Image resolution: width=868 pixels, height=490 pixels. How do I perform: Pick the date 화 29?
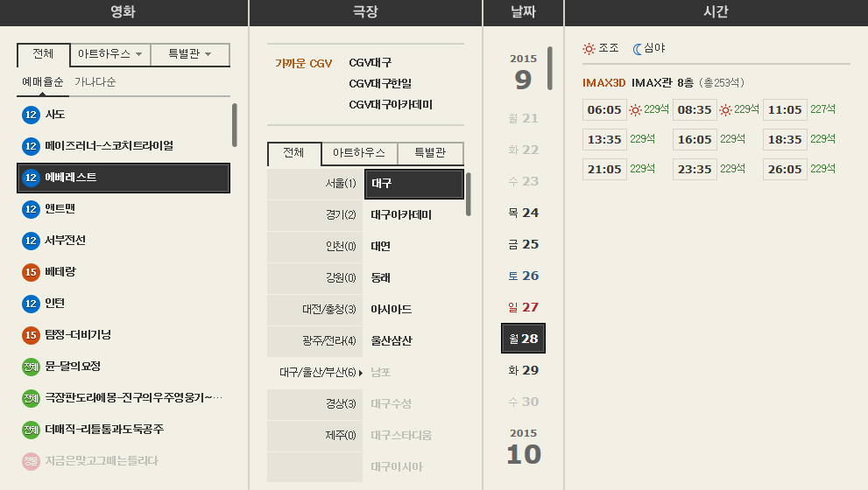523,370
